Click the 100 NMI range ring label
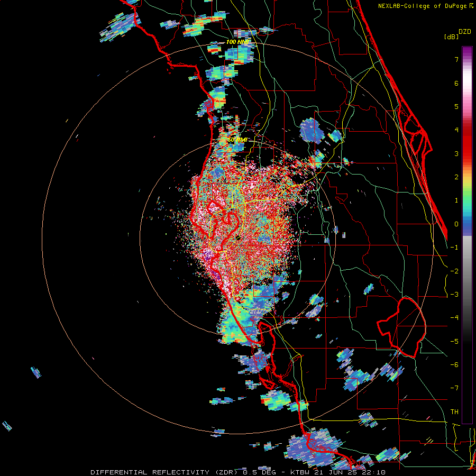The width and height of the screenshot is (476, 476). coord(237,42)
